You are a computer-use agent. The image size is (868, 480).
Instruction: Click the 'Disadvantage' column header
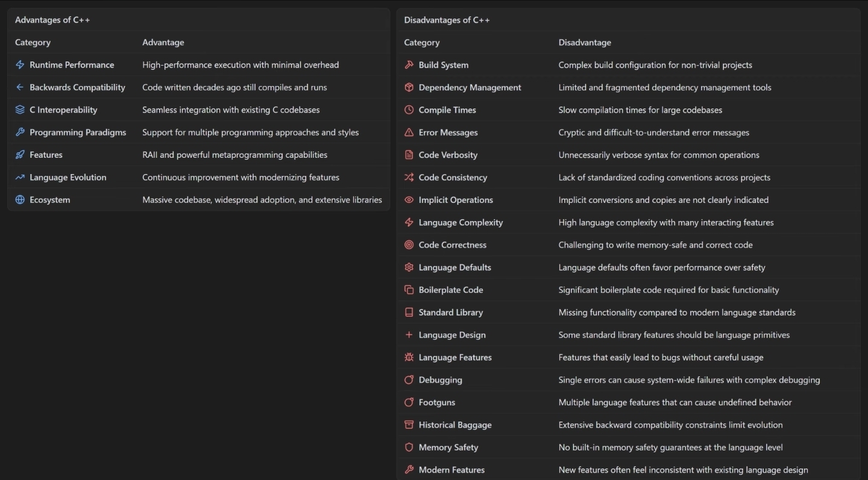585,42
